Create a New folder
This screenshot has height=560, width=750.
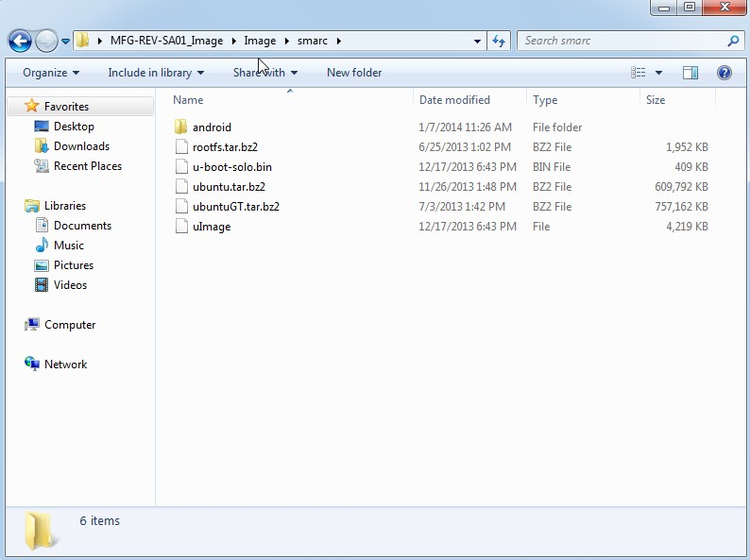pyautogui.click(x=354, y=73)
